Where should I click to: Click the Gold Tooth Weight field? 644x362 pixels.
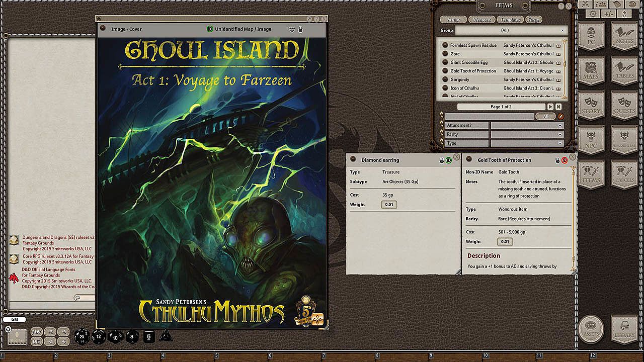point(505,242)
